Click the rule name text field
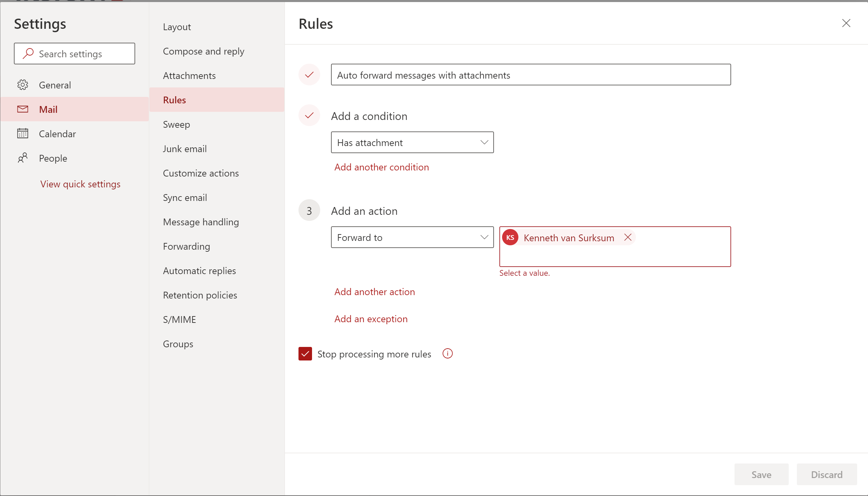Screen dimensions: 868x496 coord(531,75)
